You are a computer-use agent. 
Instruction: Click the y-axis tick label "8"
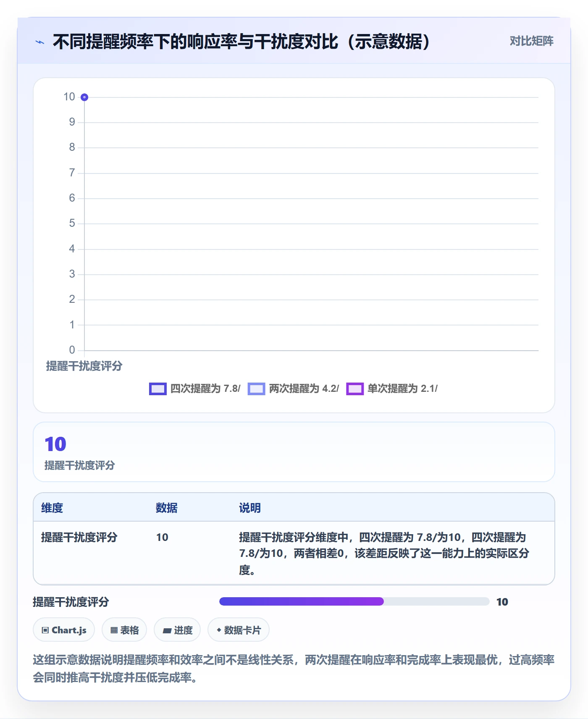72,147
